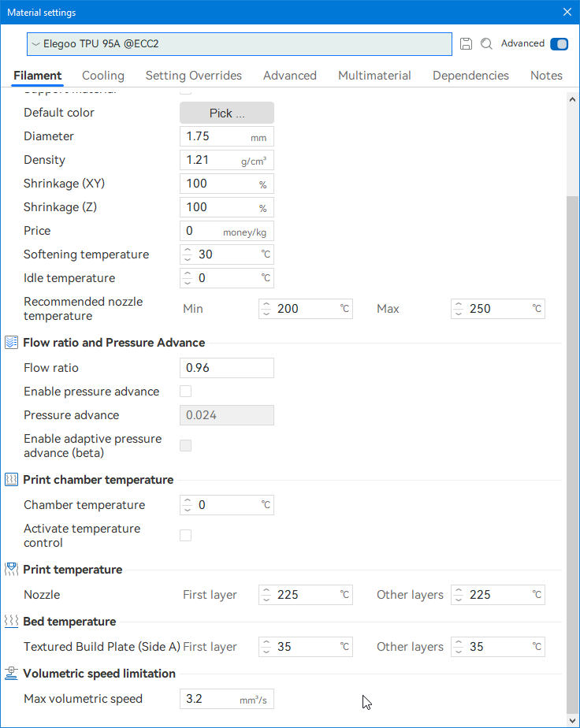Click the Volumetric speed limitation section icon
Viewport: 580px width, 728px height.
tap(12, 674)
